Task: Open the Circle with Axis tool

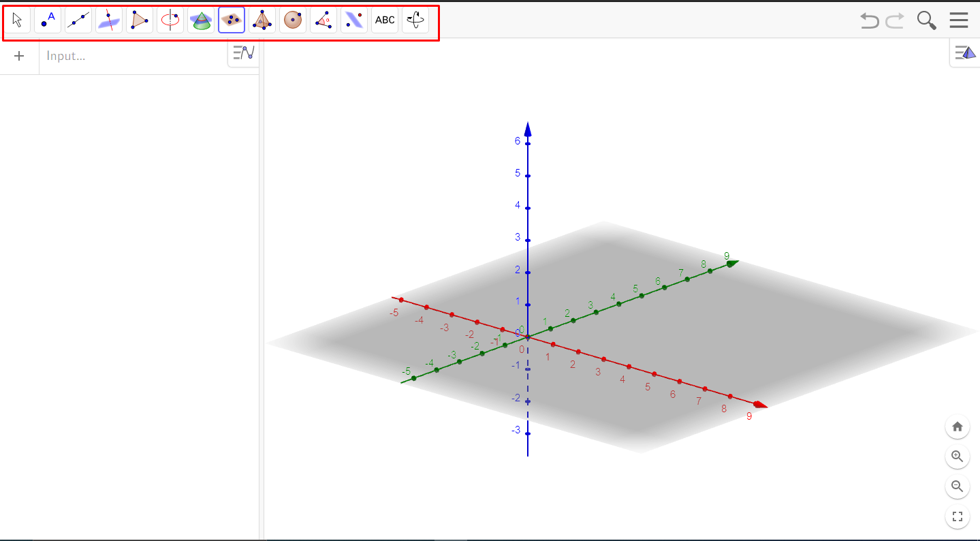Action: 170,20
